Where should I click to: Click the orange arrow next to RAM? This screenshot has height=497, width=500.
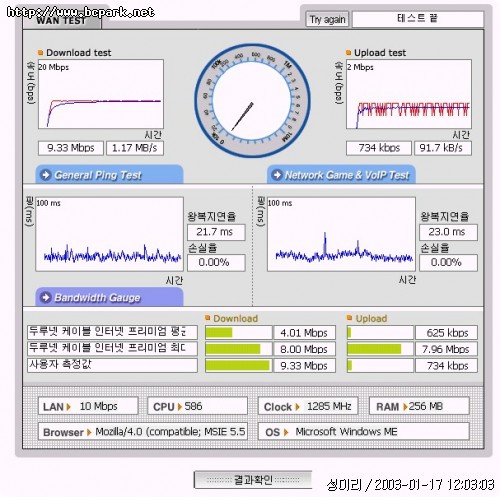pyautogui.click(x=405, y=407)
